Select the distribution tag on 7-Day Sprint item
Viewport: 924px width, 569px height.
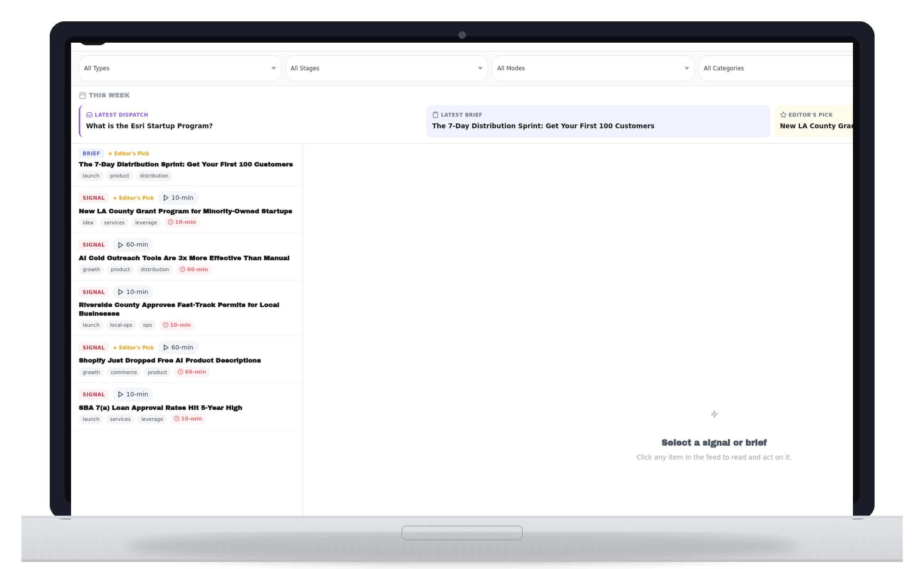point(154,176)
